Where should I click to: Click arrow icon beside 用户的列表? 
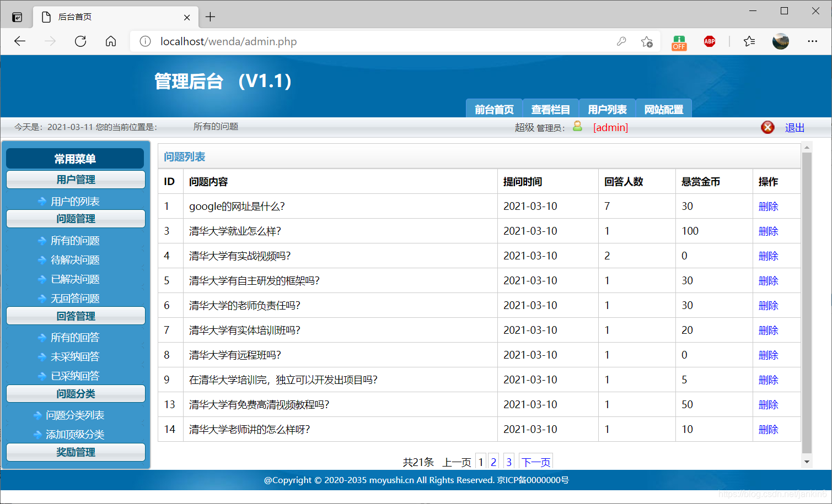point(42,202)
